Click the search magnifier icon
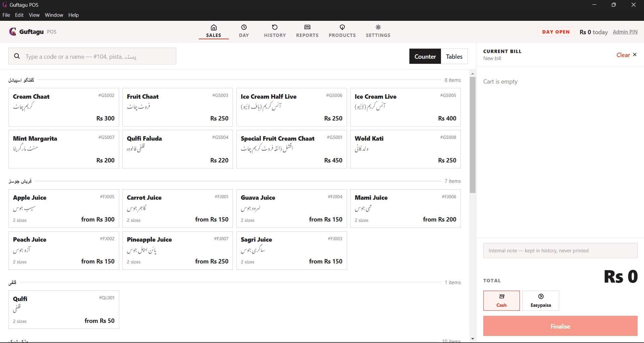The height and width of the screenshot is (343, 644). (17, 56)
